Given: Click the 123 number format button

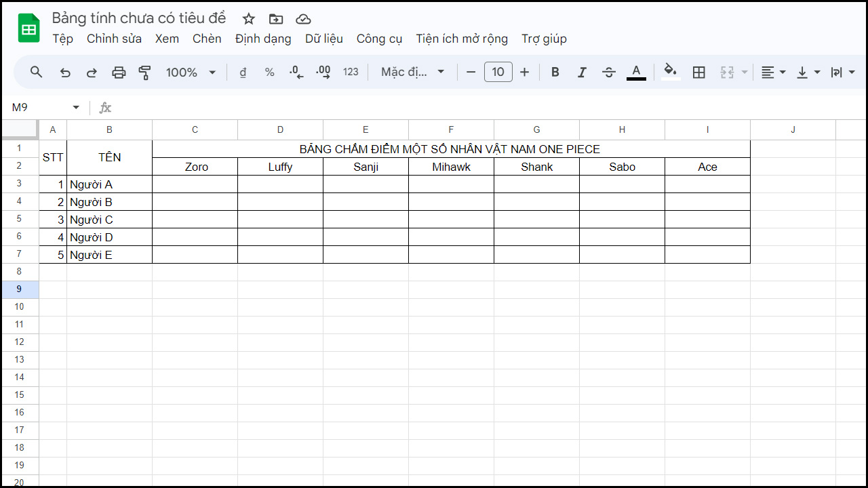Looking at the screenshot, I should 351,72.
